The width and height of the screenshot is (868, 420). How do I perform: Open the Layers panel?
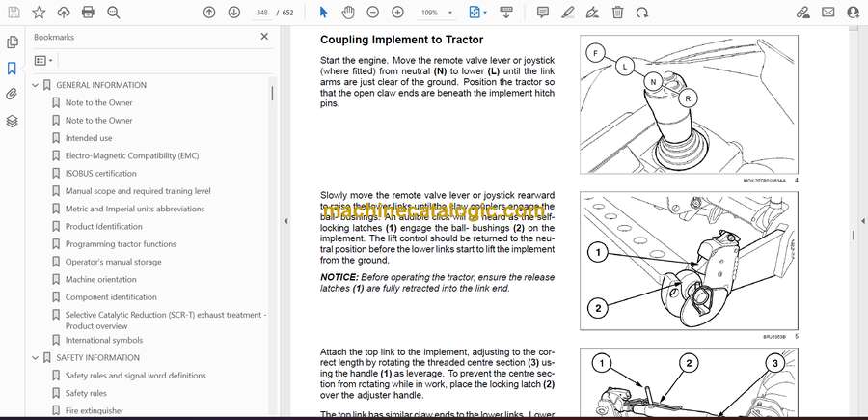pyautogui.click(x=13, y=122)
